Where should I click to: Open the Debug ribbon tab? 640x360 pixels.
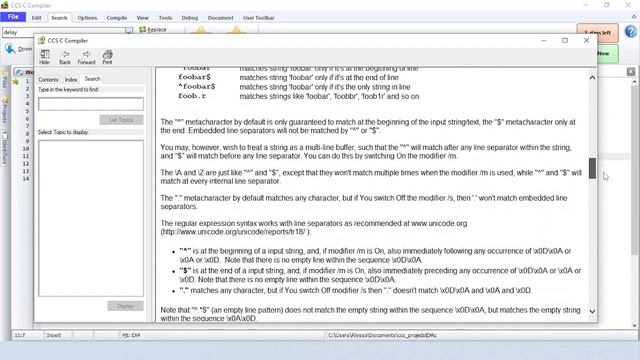pyautogui.click(x=190, y=18)
